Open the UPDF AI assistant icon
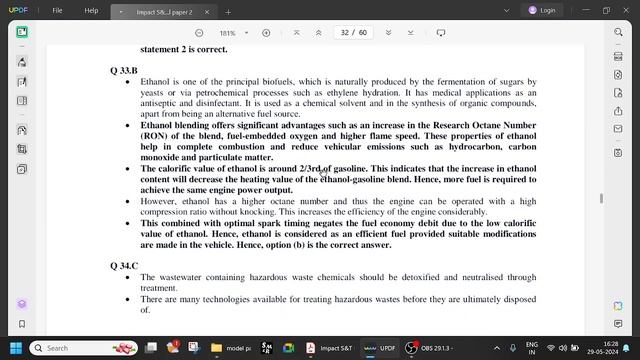This screenshot has height=360, width=640. 618,306
